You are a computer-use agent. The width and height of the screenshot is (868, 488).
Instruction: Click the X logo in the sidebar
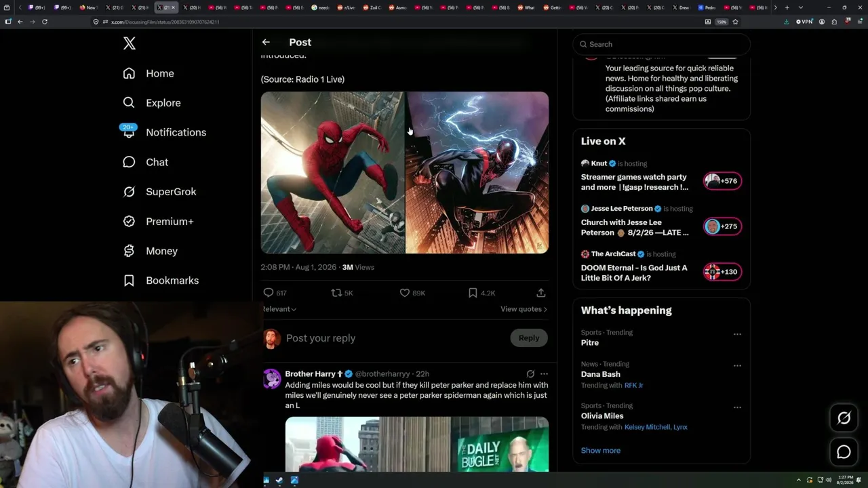coord(130,44)
